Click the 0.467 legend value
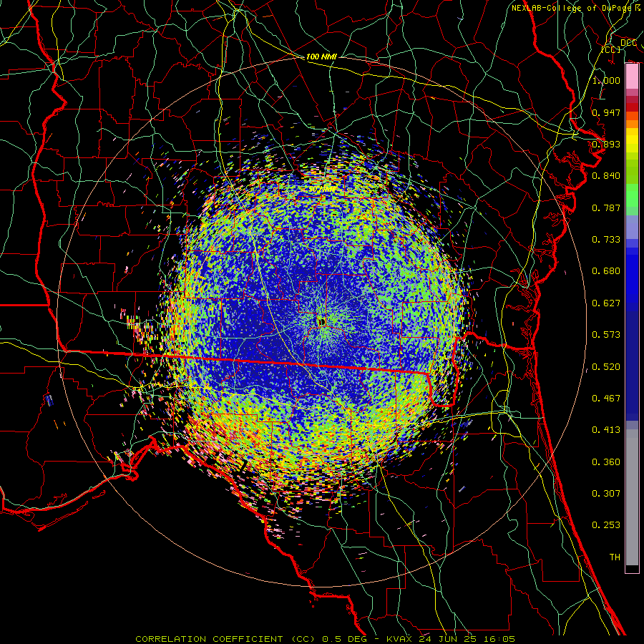644x644 pixels. click(x=606, y=399)
